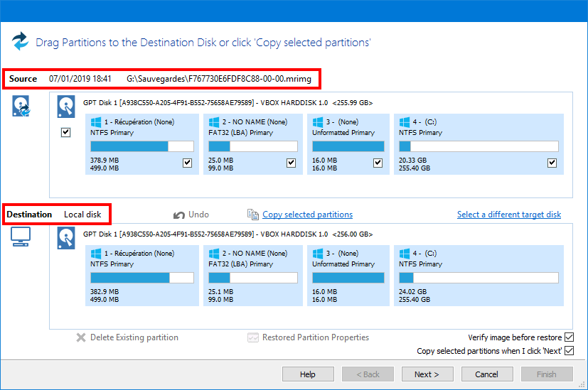Click usage bar of source Récupération partition
Screen dimensions: 588x390
142,146
